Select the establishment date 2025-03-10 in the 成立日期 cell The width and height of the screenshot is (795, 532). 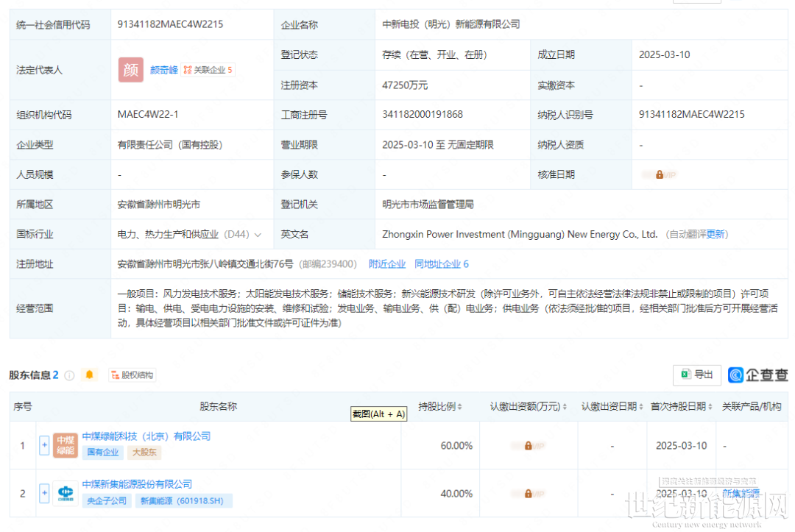coord(664,54)
